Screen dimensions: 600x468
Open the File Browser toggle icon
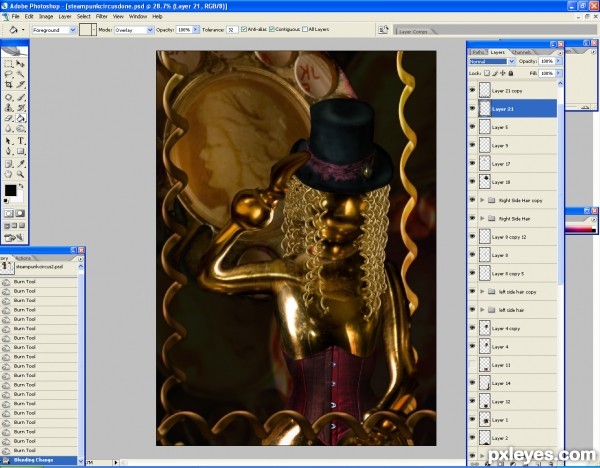pos(383,30)
